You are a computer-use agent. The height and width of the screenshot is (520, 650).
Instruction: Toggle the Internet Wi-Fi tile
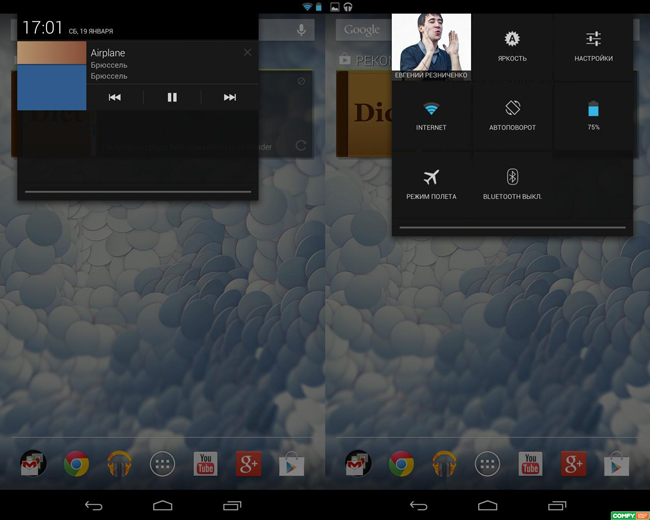point(431,116)
